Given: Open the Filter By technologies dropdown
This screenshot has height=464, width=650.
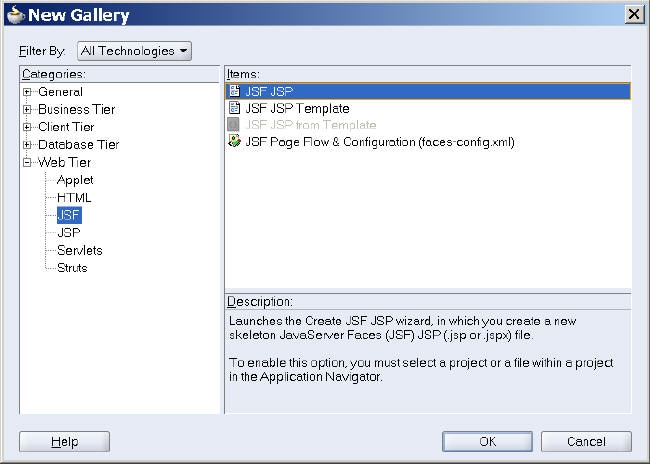Looking at the screenshot, I should 134,50.
